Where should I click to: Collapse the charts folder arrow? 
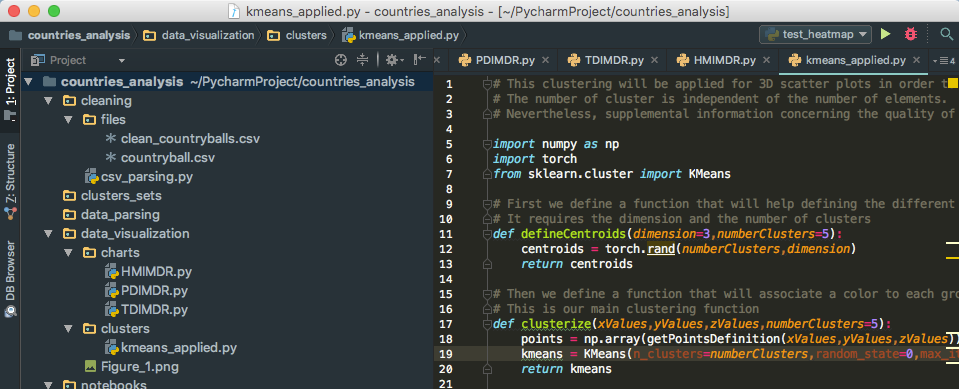(x=68, y=253)
